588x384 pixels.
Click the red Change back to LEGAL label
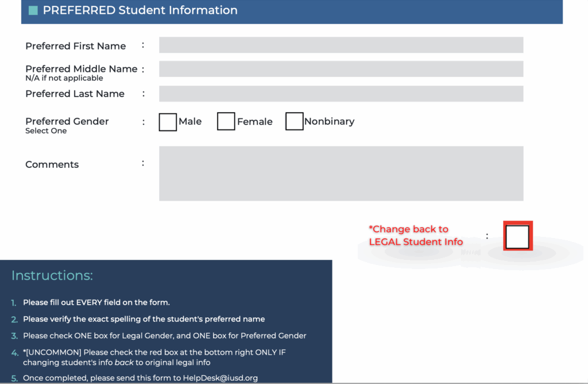416,236
